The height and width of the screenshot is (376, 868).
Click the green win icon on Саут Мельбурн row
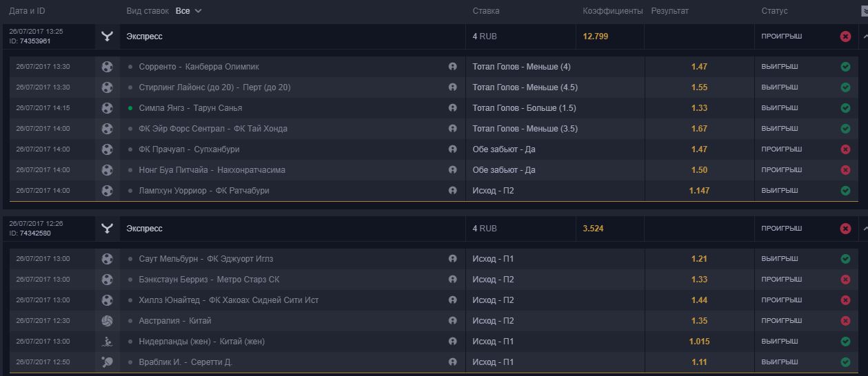pos(845,259)
